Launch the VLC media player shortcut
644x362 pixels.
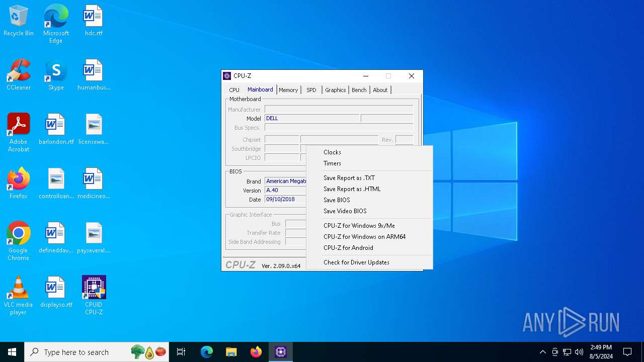click(x=19, y=296)
